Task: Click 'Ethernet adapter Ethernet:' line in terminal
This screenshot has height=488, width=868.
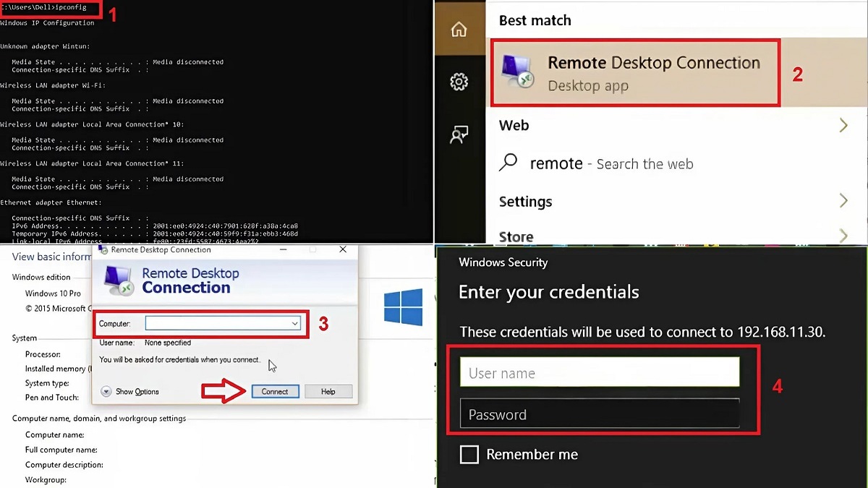Action: click(x=51, y=202)
